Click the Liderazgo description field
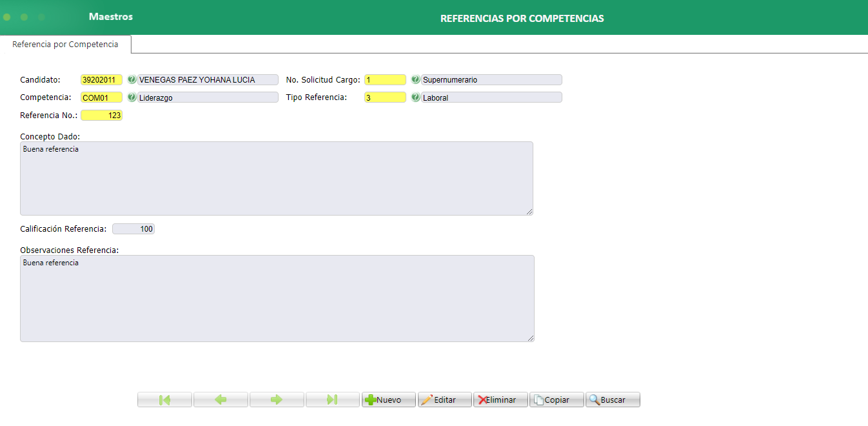The height and width of the screenshot is (426, 868). 208,97
